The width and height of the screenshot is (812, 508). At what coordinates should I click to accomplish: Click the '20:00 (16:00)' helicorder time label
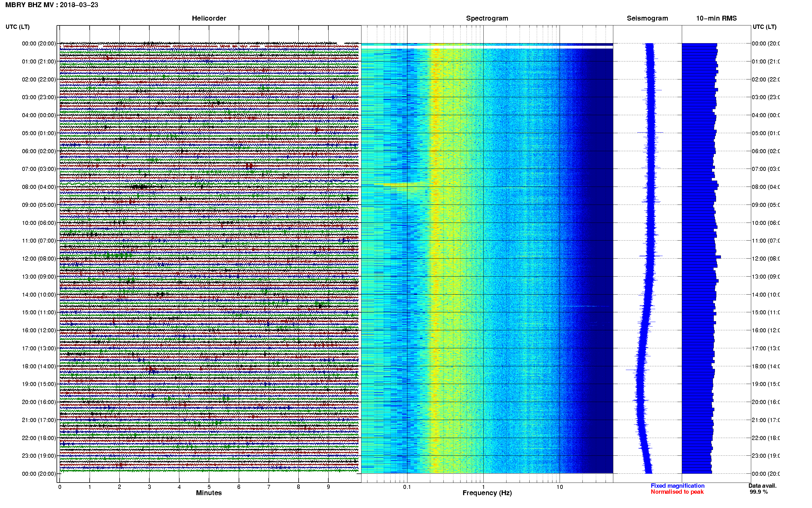[x=39, y=402]
